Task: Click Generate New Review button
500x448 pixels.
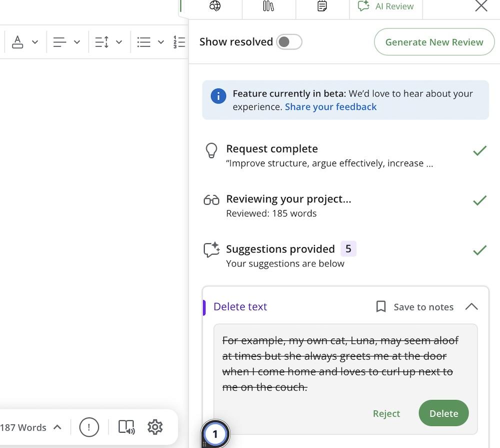Action: tap(434, 42)
